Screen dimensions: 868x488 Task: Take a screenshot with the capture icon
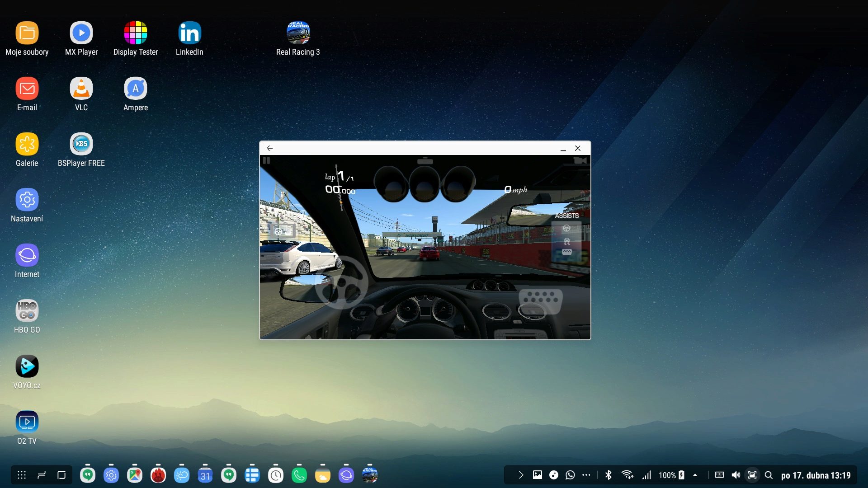pyautogui.click(x=752, y=475)
